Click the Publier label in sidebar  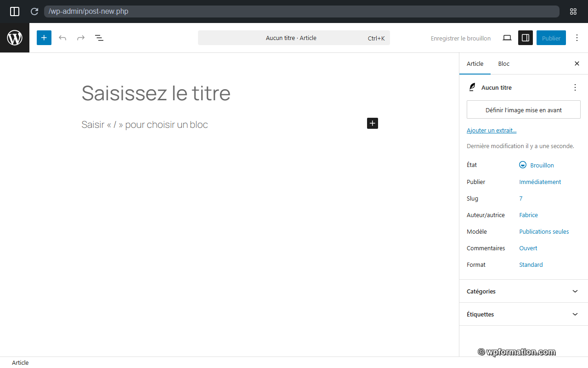click(x=476, y=182)
